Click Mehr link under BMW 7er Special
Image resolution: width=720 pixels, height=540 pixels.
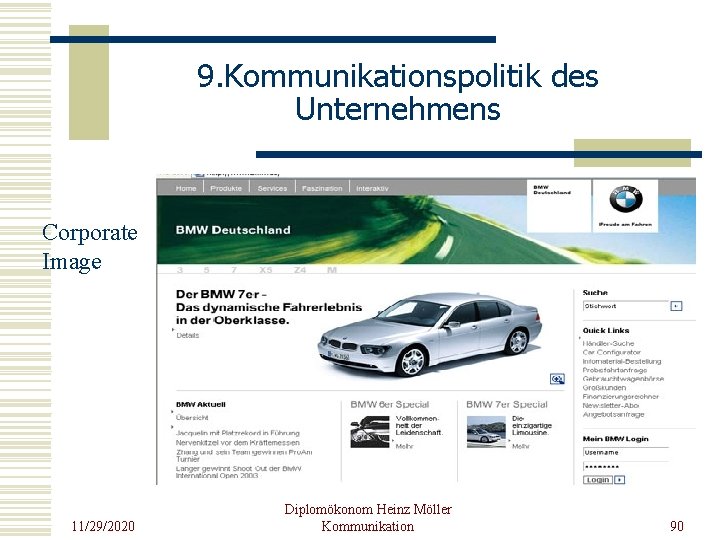(521, 446)
